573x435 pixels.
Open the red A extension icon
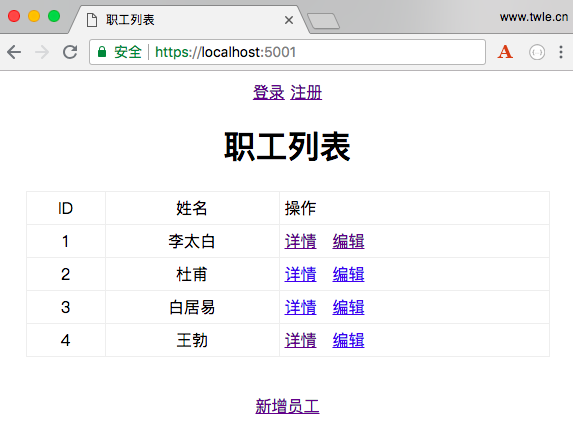tap(505, 52)
